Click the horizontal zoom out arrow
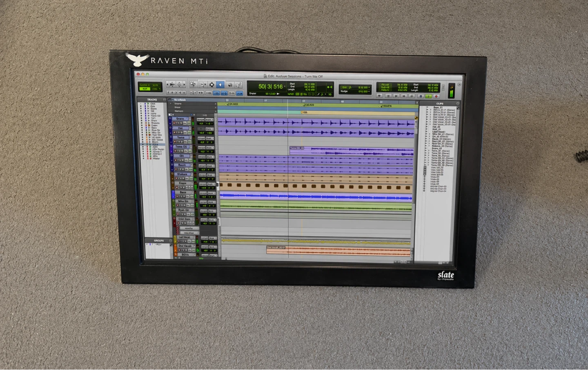Image resolution: width=588 pixels, height=370 pixels. tap(167, 85)
